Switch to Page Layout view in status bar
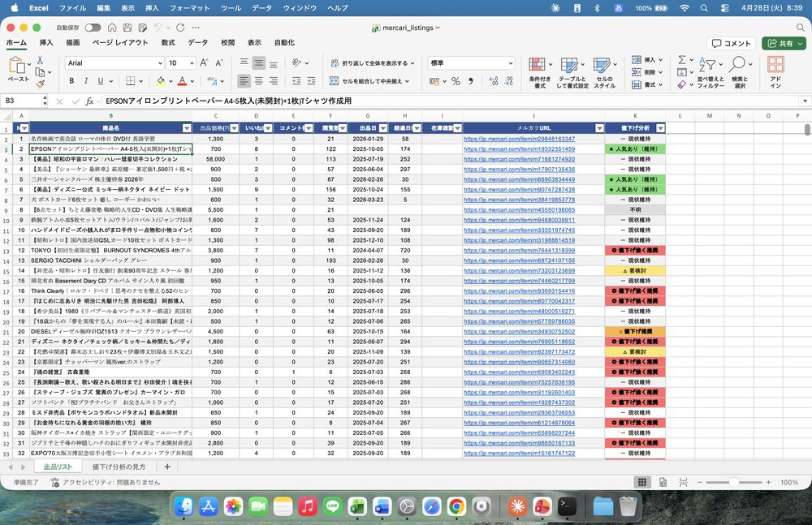The height and width of the screenshot is (525, 812). 663,482
